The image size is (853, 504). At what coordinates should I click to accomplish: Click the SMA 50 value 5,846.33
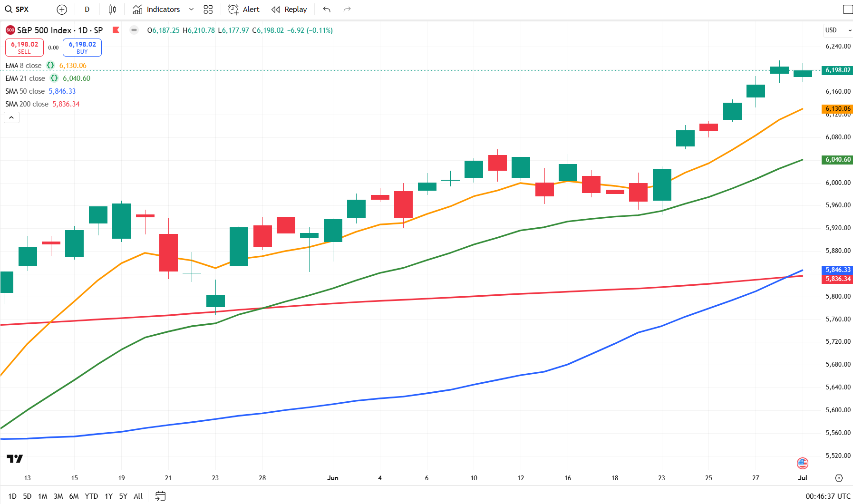click(62, 91)
